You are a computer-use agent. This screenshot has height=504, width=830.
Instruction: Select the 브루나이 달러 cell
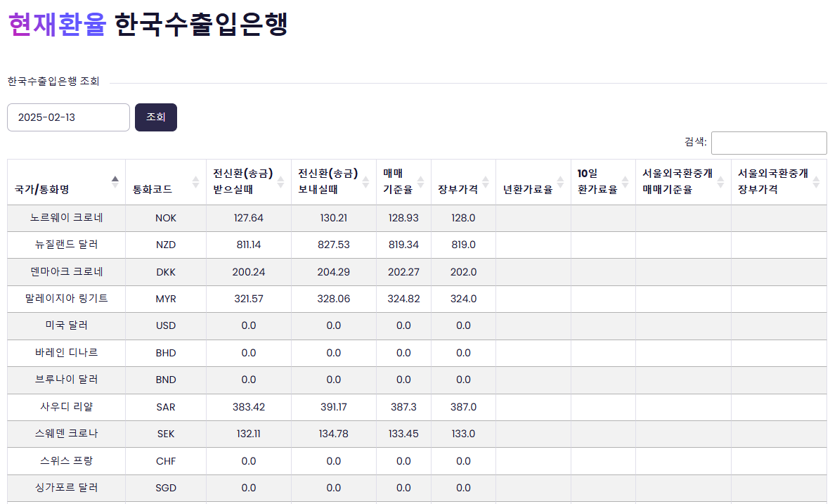tap(66, 380)
